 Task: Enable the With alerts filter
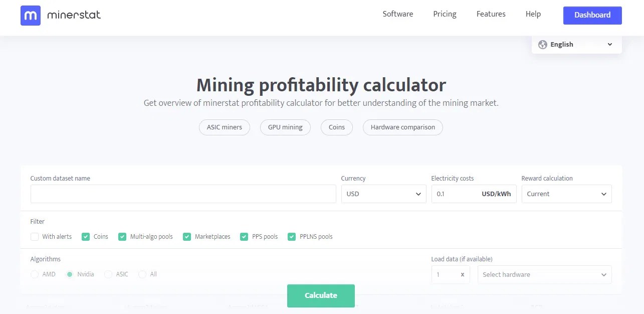[35, 236]
